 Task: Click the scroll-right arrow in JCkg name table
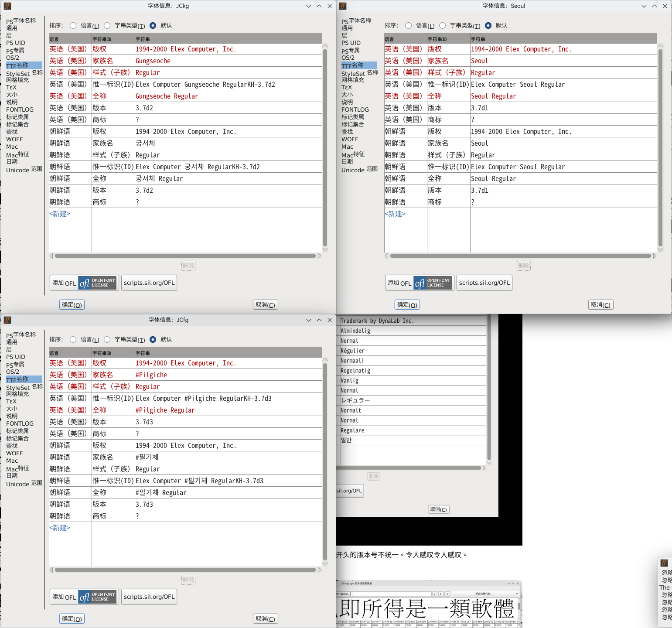(319, 256)
